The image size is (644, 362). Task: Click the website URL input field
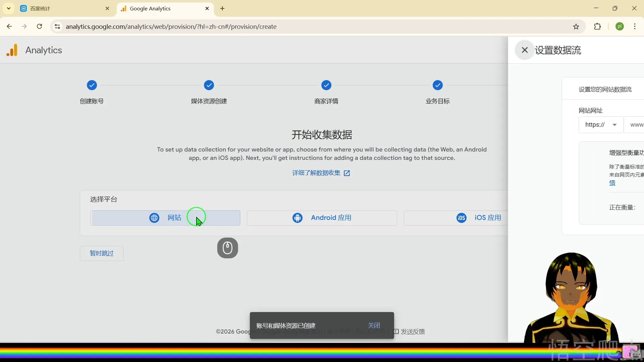point(636,125)
